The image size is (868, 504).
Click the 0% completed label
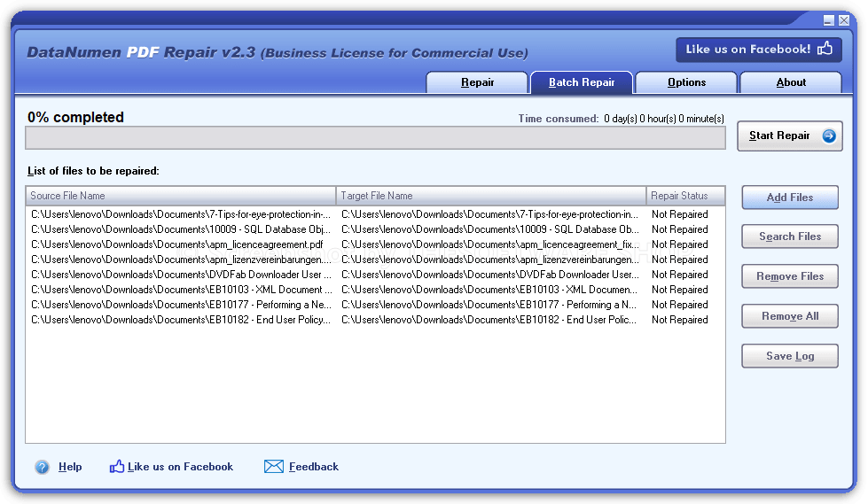click(x=76, y=117)
